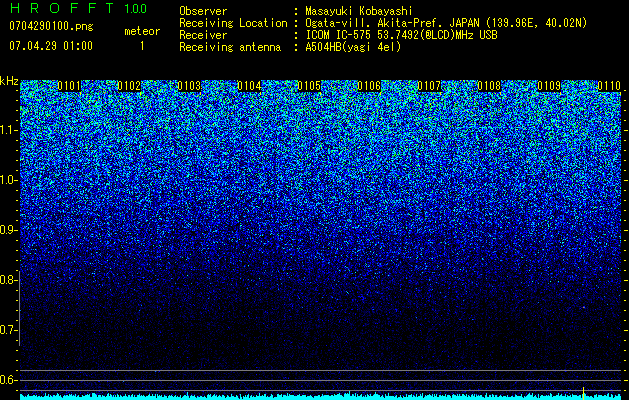The width and height of the screenshot is (629, 400).
Task: Click the time marker 0106
Action: (369, 86)
